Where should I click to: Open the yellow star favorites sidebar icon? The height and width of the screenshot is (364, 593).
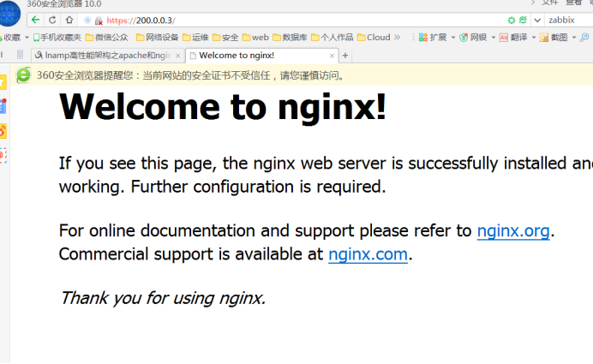point(3,81)
